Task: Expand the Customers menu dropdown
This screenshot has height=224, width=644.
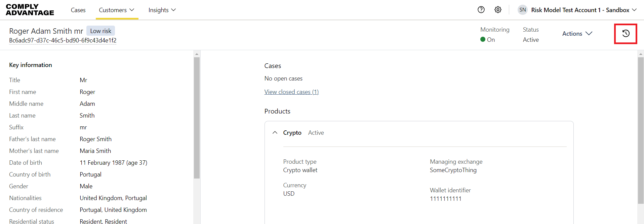Action: (116, 10)
